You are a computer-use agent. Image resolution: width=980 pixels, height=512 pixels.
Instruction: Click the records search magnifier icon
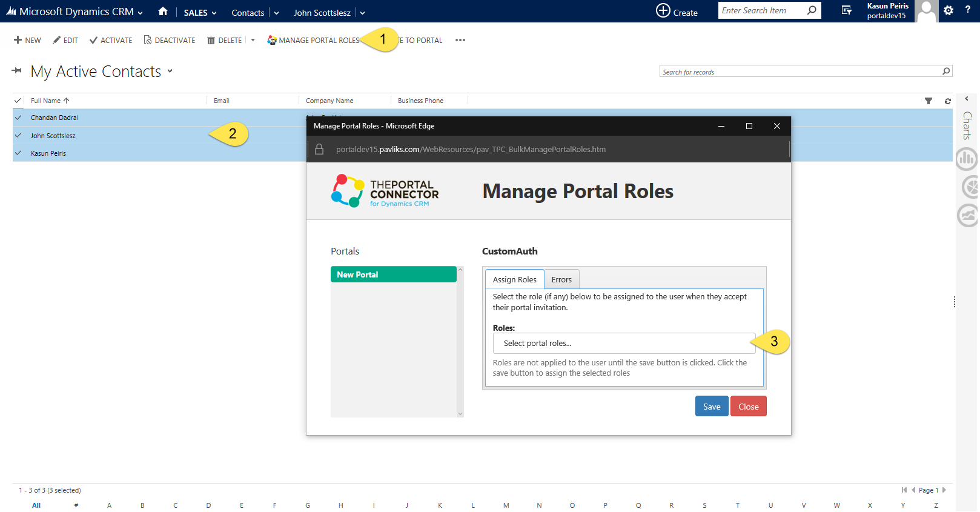tap(946, 71)
